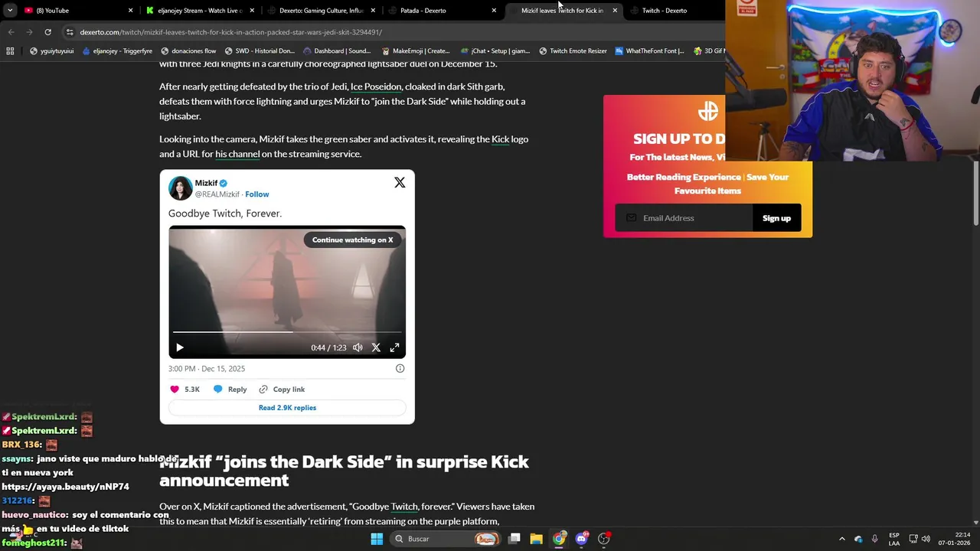Open File Explorer from the taskbar
This screenshot has height=551, width=980.
pos(537,539)
